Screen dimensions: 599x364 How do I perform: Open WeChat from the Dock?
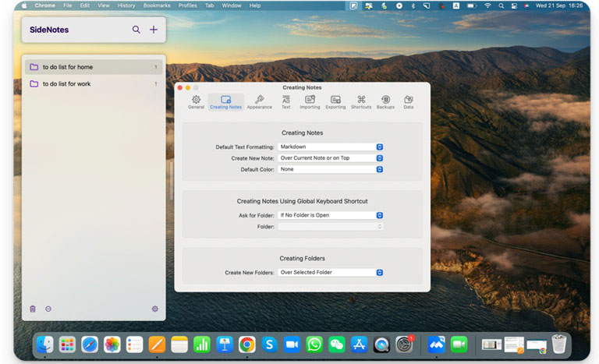(x=337, y=345)
